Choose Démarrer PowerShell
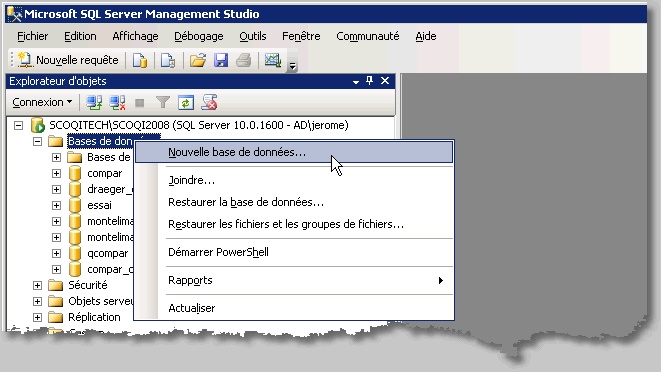The width and height of the screenshot is (661, 372). pos(294,252)
